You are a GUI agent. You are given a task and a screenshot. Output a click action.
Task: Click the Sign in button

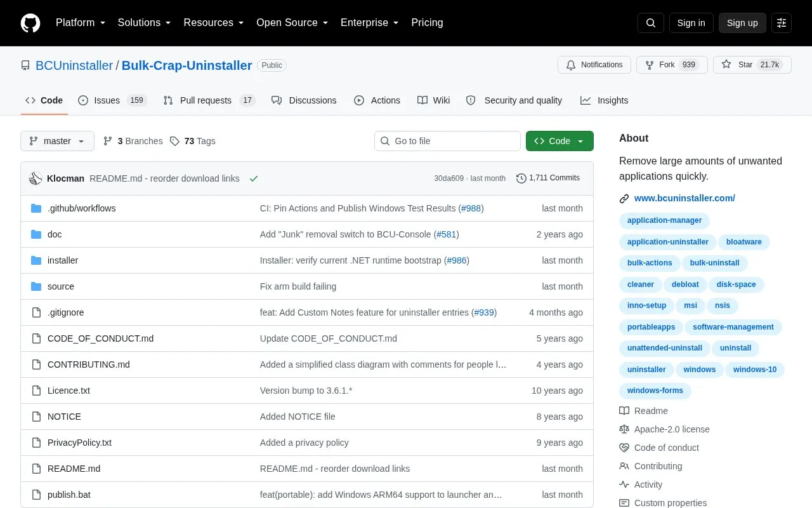coord(691,23)
